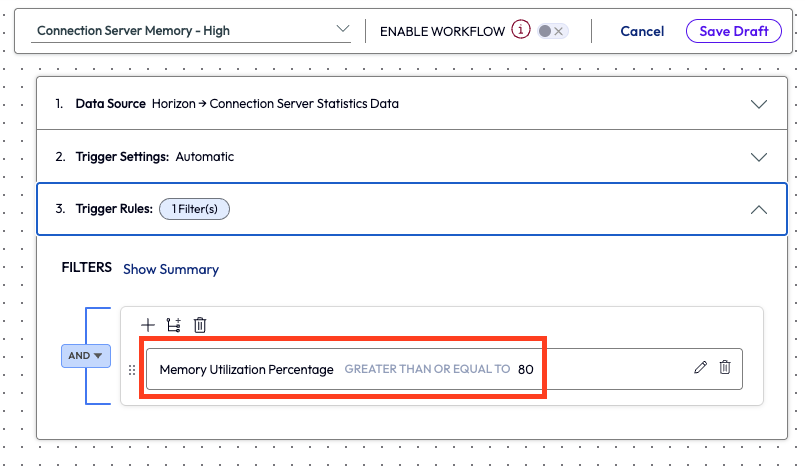Edit the Memory Utilization filter with the pencil icon
805x469 pixels.
(x=700, y=368)
